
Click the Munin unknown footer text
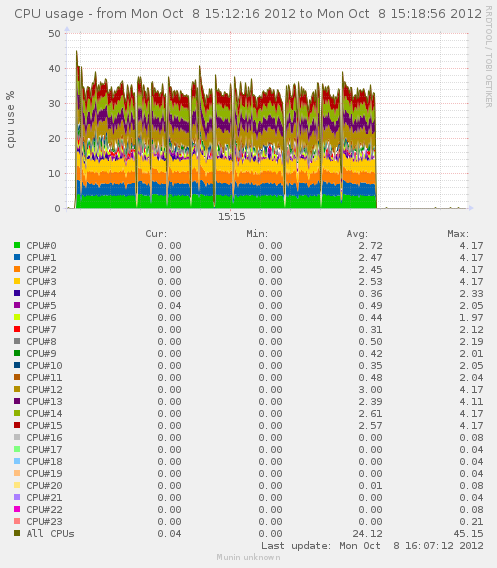[248, 557]
